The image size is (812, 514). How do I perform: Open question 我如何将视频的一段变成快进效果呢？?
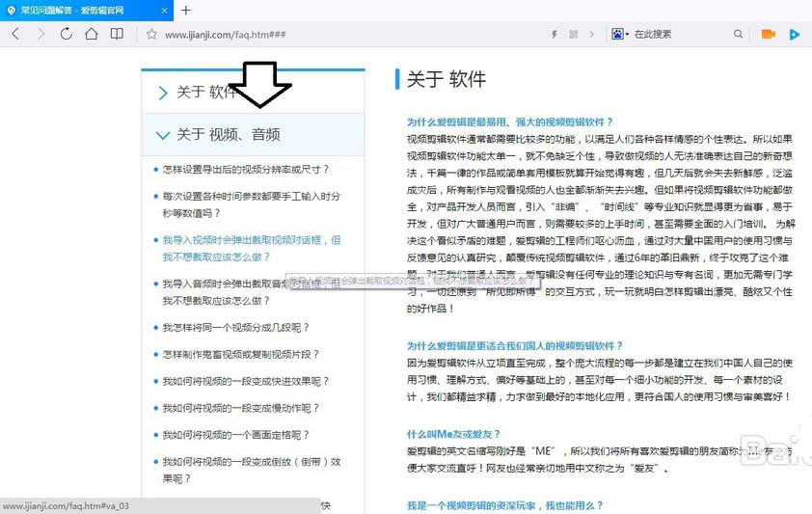point(246,382)
